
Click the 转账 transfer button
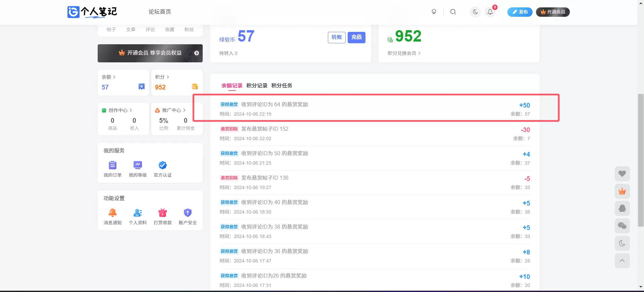click(x=337, y=37)
